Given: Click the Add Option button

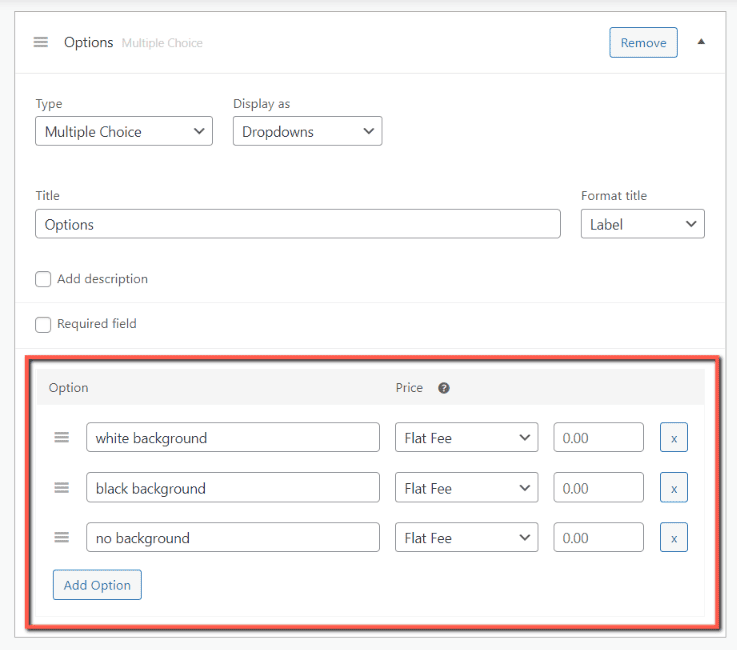Looking at the screenshot, I should [97, 585].
